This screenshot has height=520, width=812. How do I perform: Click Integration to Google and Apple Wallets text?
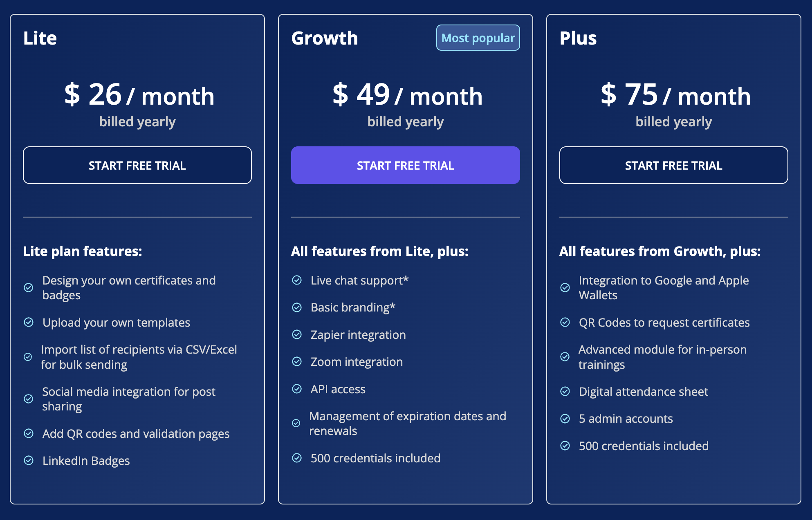point(664,288)
